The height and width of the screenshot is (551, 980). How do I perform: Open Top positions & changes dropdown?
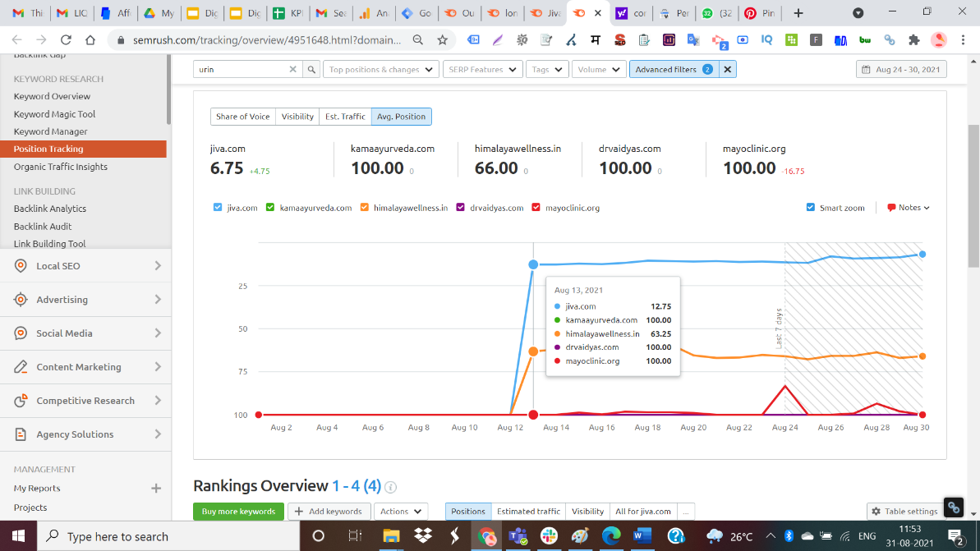380,69
